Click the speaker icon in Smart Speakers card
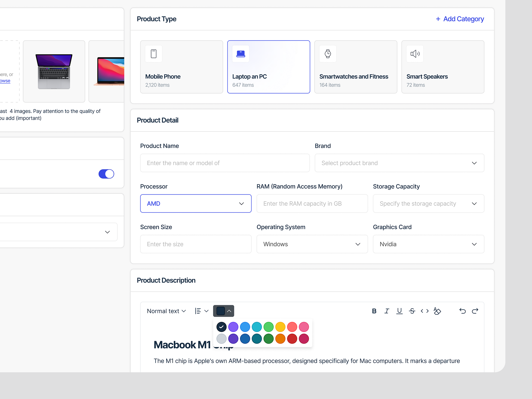This screenshot has width=532, height=399. 415,54
